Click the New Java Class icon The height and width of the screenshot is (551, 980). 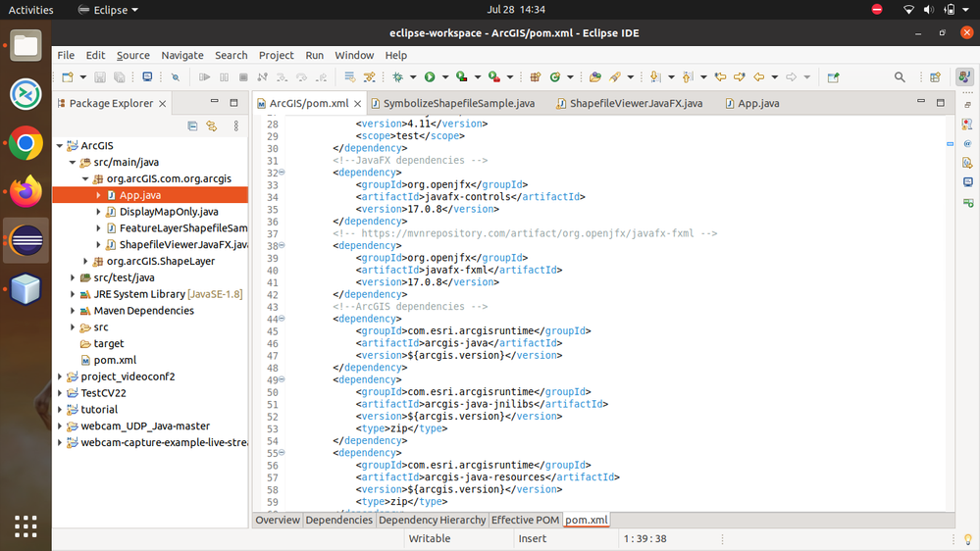tap(555, 76)
